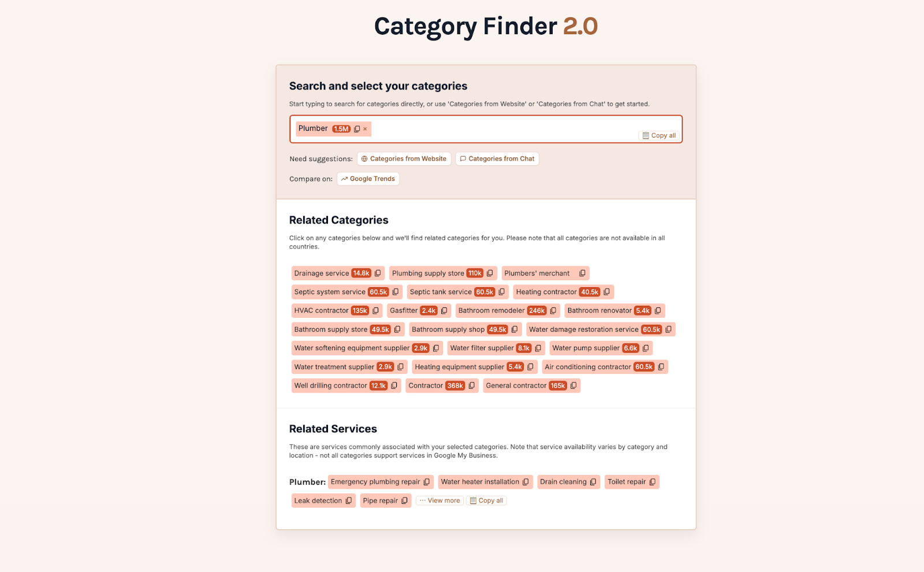Image resolution: width=924 pixels, height=572 pixels.
Task: Select Heating contractor to find related categories
Action: (x=546, y=292)
